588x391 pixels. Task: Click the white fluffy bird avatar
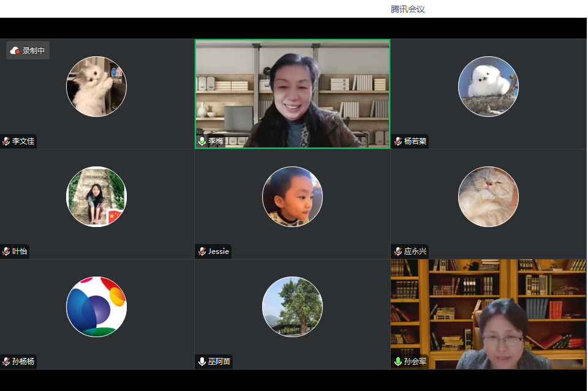(x=488, y=86)
